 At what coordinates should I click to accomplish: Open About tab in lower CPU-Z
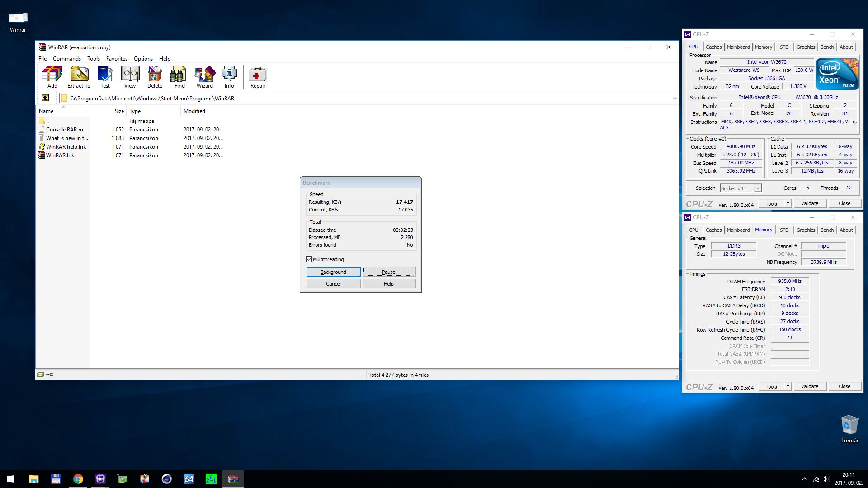[846, 230]
